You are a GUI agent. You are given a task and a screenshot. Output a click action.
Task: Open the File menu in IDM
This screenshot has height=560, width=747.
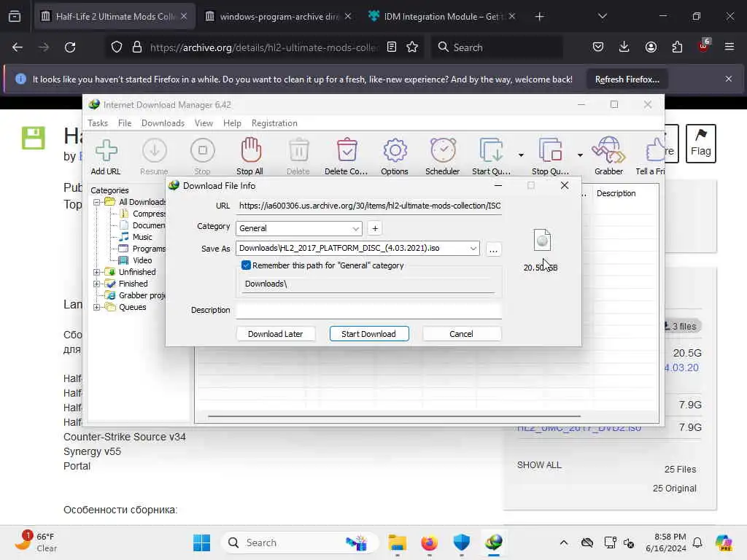(124, 122)
